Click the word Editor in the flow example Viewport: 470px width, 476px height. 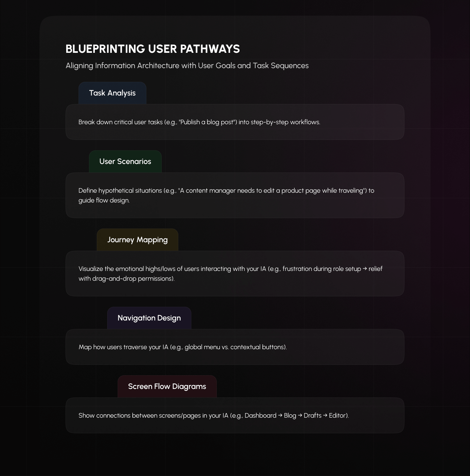coord(338,416)
